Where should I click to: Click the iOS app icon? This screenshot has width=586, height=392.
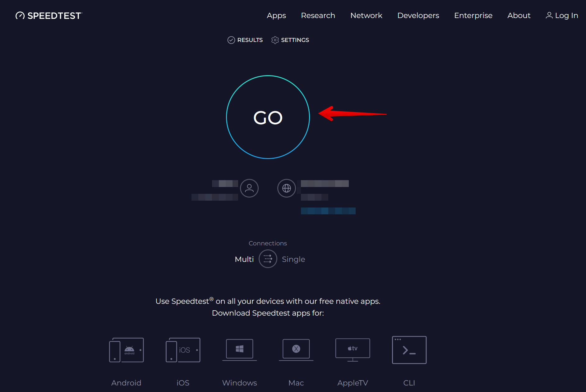(183, 350)
